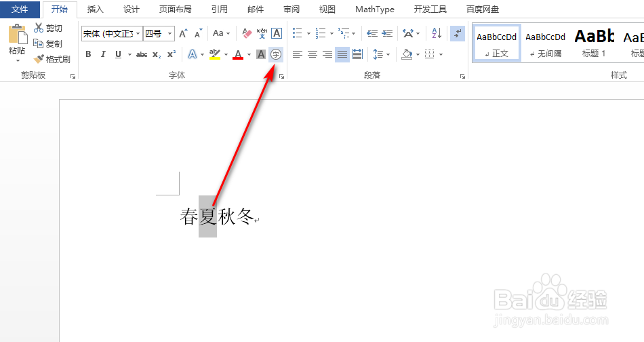Toggle underline formatting

click(118, 54)
